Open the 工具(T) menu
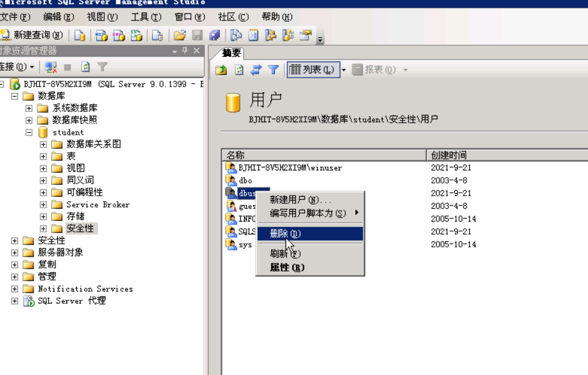 146,17
